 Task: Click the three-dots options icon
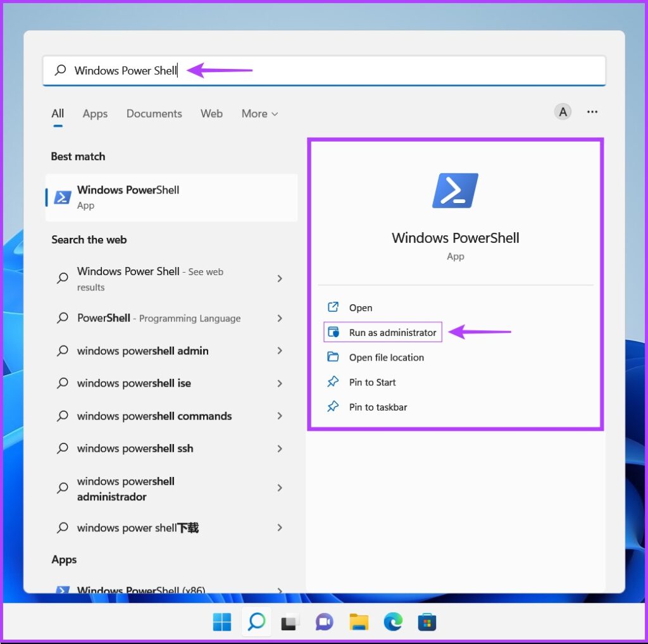(592, 112)
